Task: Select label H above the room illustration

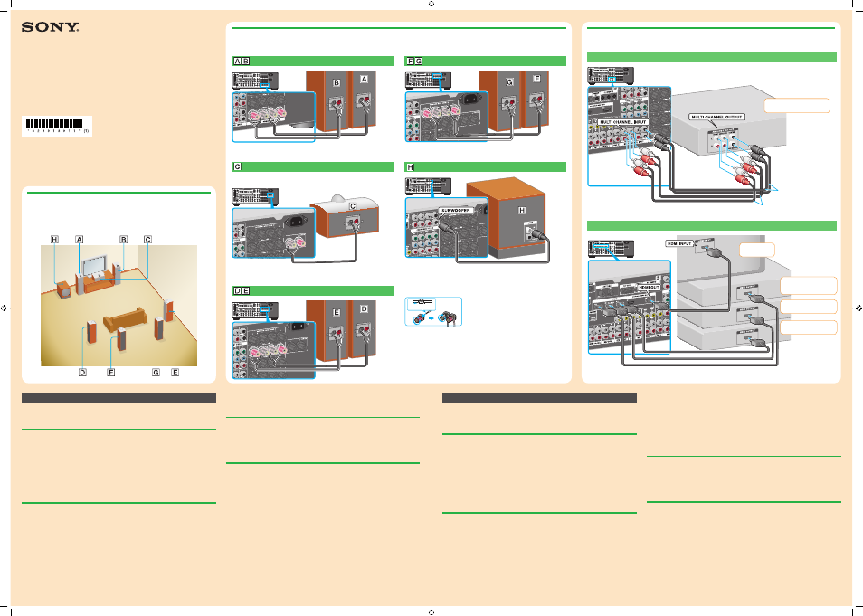Action: pyautogui.click(x=54, y=240)
